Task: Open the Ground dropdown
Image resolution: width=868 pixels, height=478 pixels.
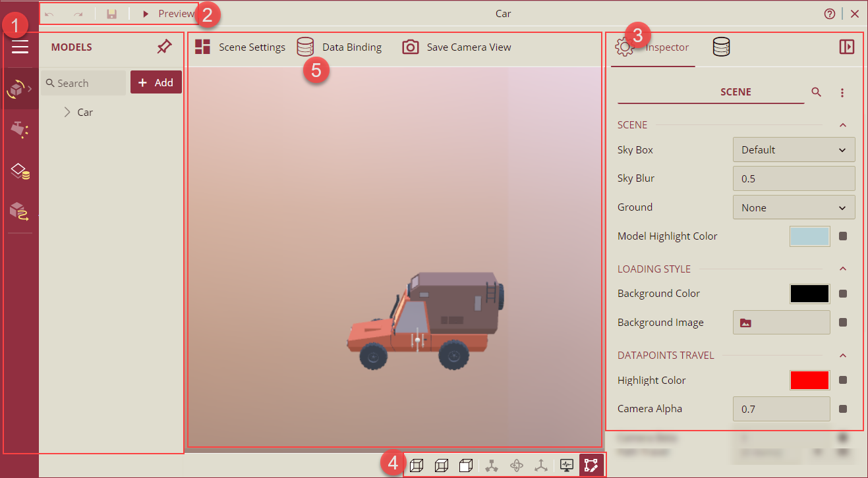Action: pyautogui.click(x=794, y=207)
